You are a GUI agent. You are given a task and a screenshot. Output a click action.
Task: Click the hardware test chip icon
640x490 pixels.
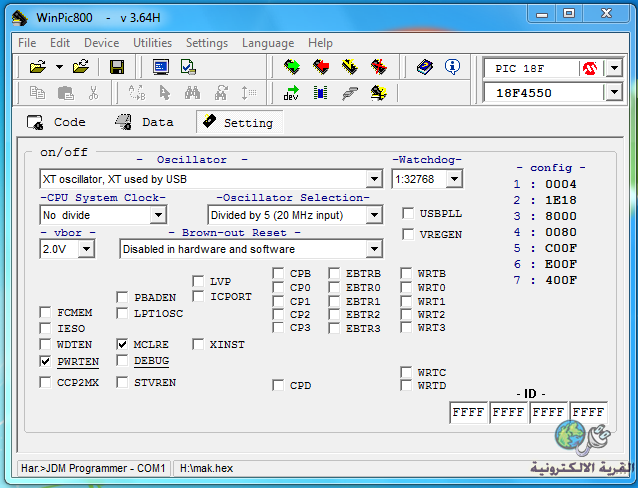click(320, 93)
